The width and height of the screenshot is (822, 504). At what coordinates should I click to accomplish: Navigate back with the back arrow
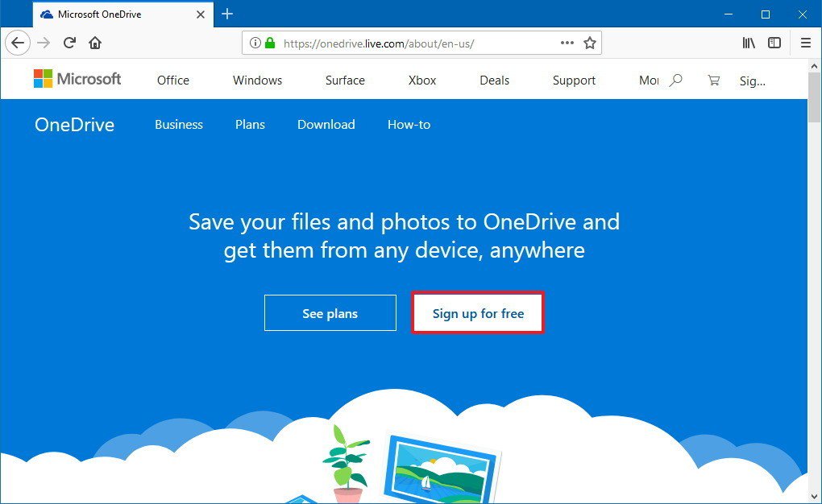tap(18, 43)
